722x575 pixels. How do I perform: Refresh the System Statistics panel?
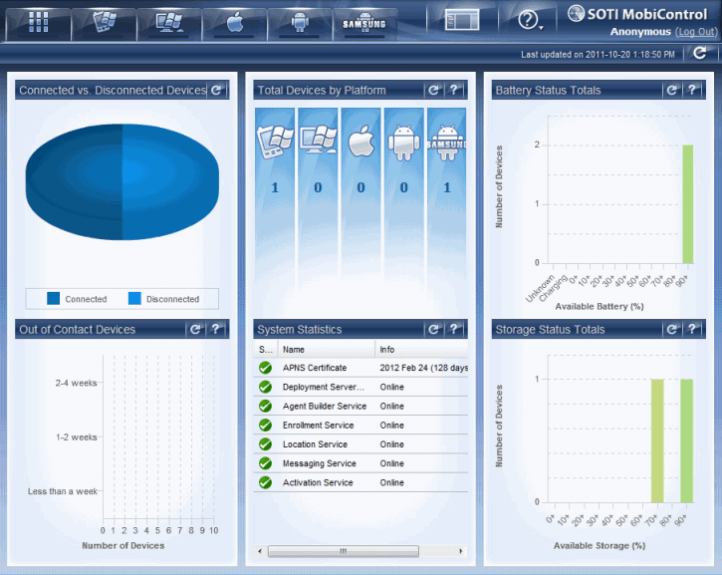(x=433, y=330)
